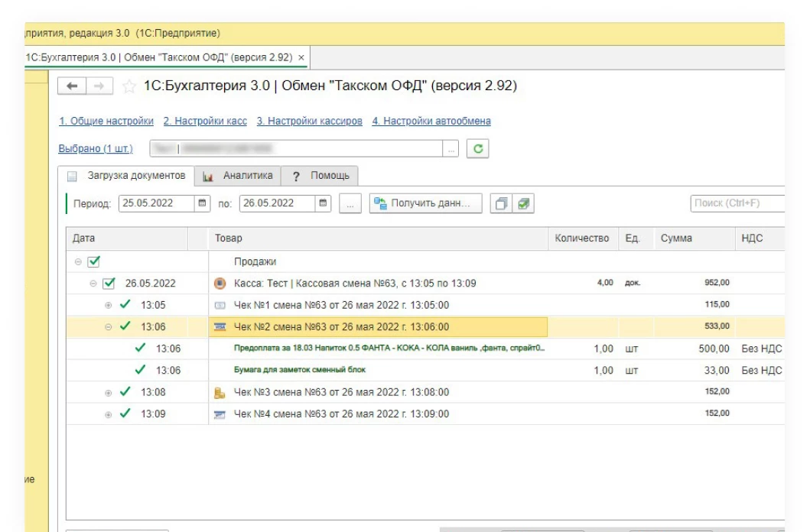Focus the Поиск (Ctrl+F) search field
Screen dimensions: 810x532
point(736,203)
